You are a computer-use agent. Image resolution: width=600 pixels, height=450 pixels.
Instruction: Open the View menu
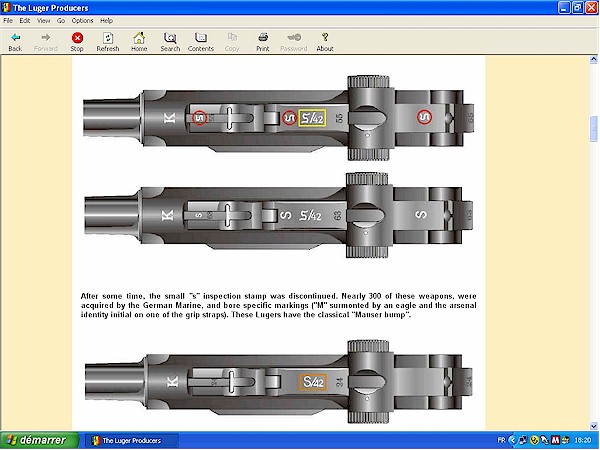[x=43, y=21]
